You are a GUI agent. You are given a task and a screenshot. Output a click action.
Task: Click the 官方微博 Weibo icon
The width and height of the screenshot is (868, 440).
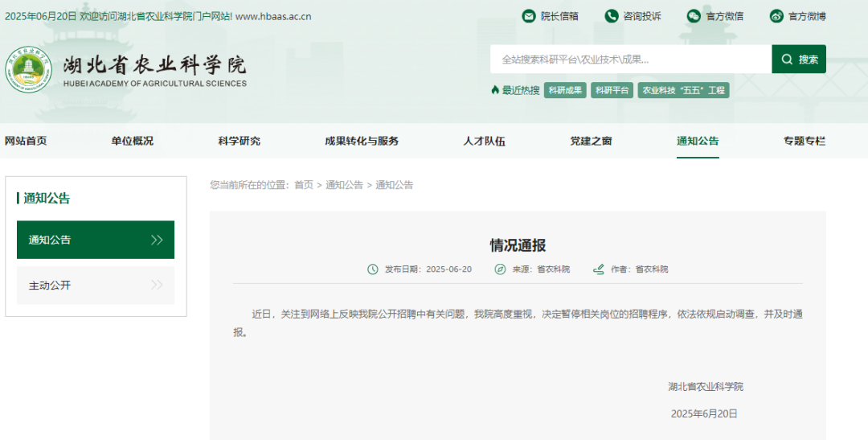coord(776,16)
